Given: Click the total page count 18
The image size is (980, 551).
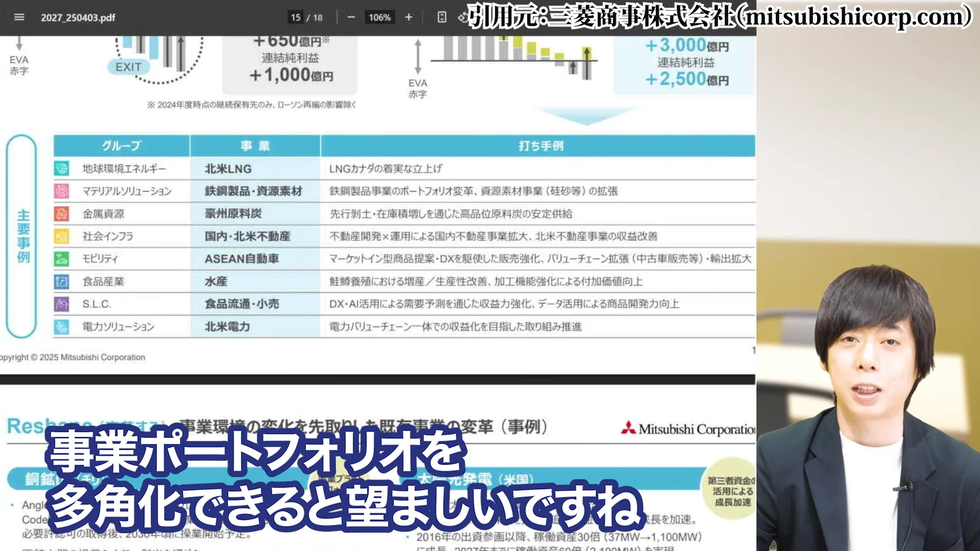Looking at the screenshot, I should (318, 18).
